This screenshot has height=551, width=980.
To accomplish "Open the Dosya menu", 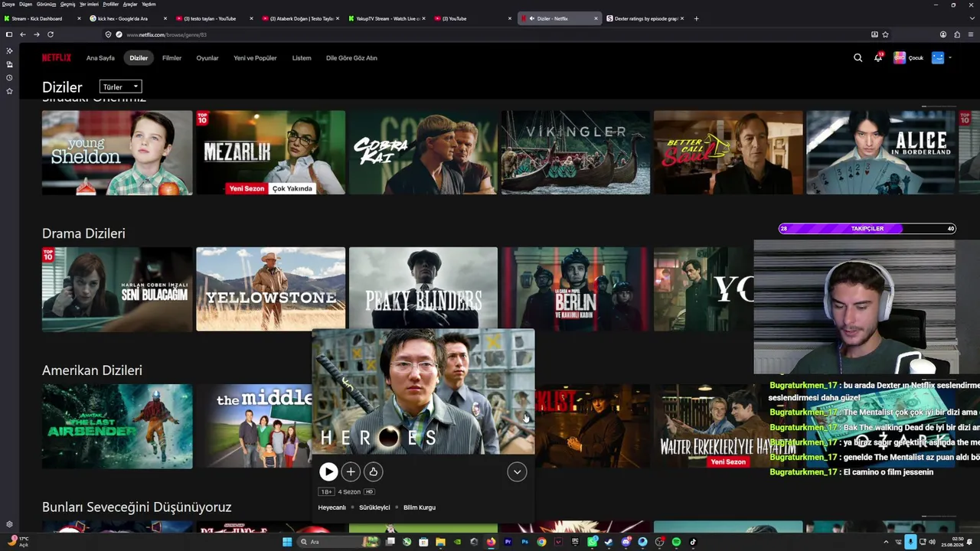I will pyautogui.click(x=8, y=4).
